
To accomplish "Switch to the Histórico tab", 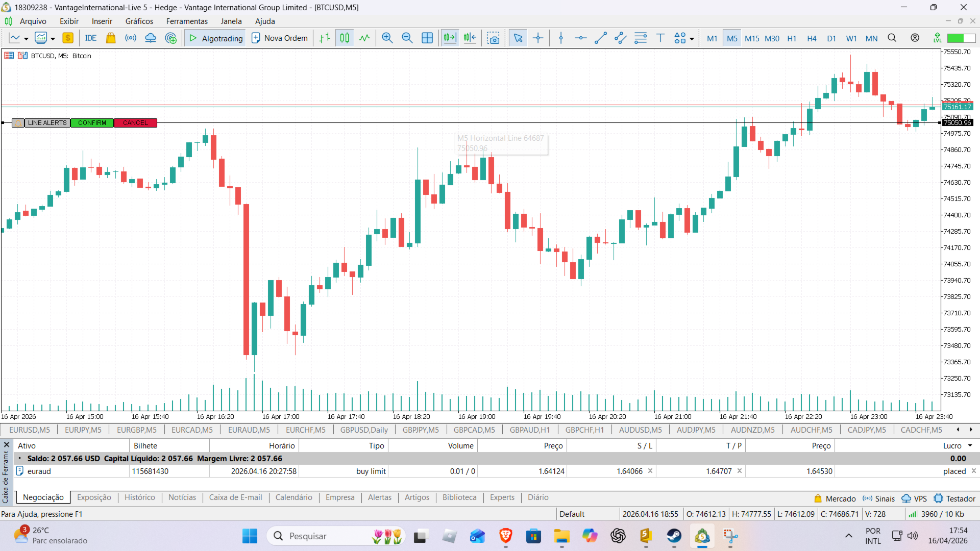I will pos(139,497).
